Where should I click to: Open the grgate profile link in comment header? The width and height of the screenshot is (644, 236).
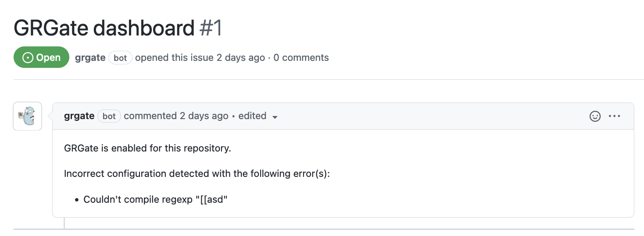[x=79, y=116]
